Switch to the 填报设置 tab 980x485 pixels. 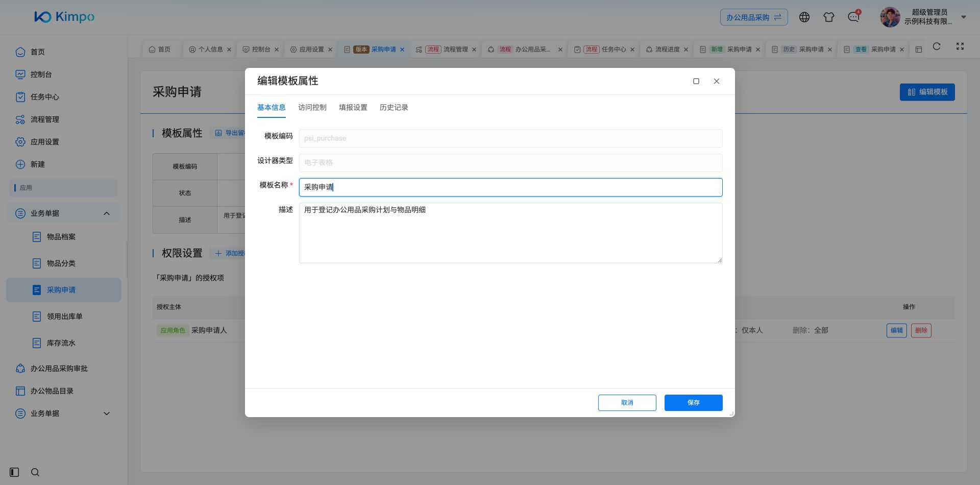(353, 107)
